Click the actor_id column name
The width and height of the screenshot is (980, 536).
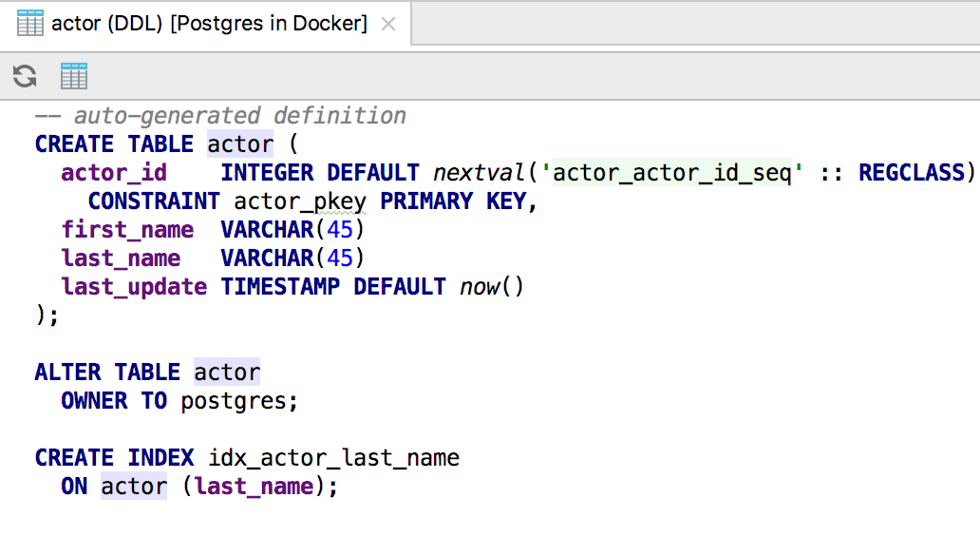(x=114, y=173)
